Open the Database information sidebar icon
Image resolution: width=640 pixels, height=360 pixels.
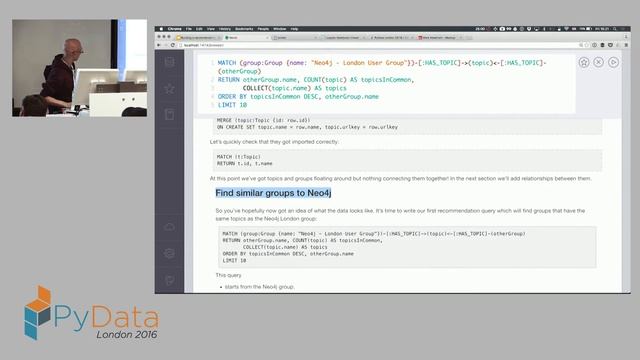pyautogui.click(x=169, y=62)
